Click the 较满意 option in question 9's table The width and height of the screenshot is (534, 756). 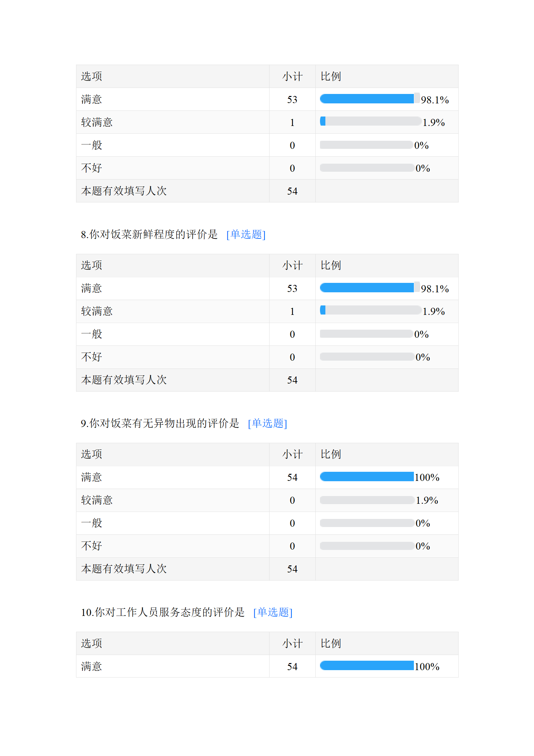(97, 500)
